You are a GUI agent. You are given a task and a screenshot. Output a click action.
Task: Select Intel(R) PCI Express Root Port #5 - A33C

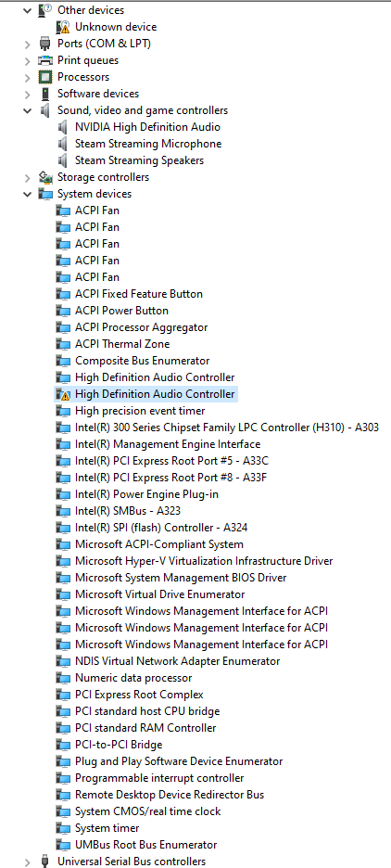[172, 461]
